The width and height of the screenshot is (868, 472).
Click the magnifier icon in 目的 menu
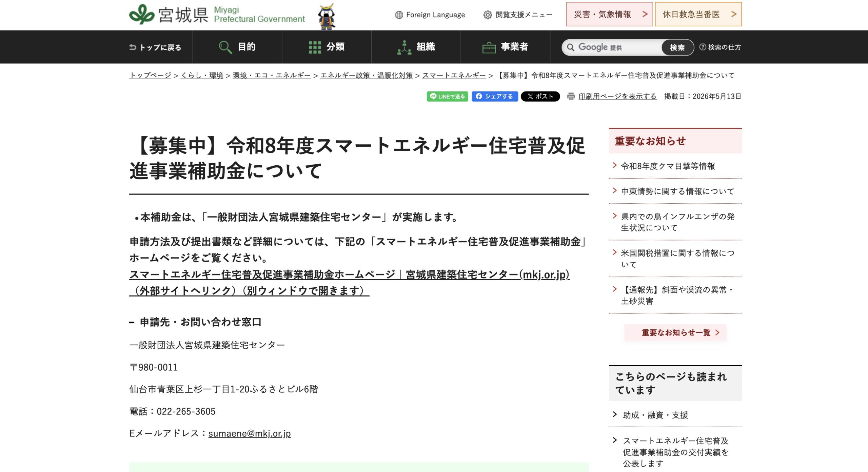click(225, 47)
